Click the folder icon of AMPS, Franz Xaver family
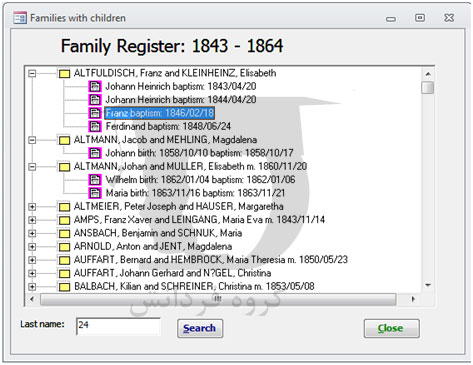The height and width of the screenshot is (365, 473). [x=64, y=220]
